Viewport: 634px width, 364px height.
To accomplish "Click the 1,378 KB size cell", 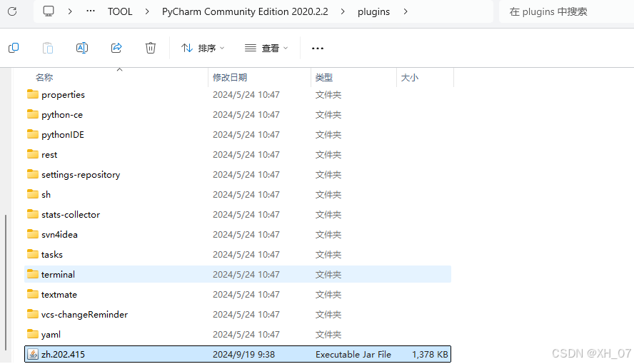I will [430, 354].
